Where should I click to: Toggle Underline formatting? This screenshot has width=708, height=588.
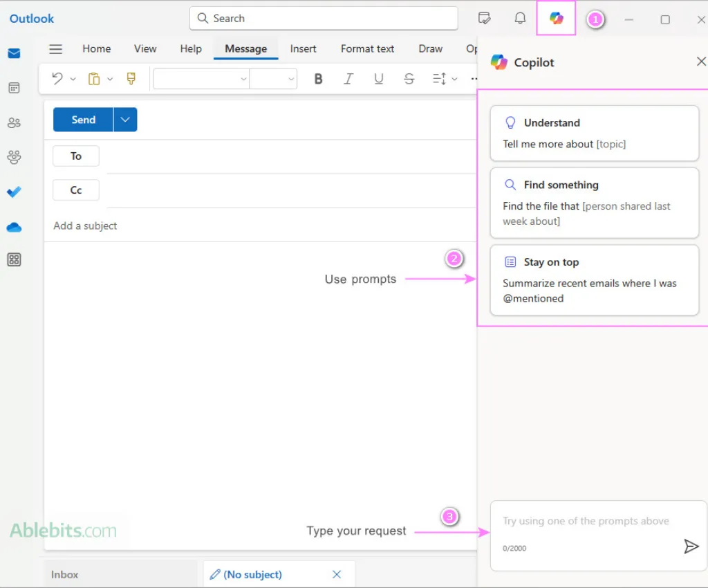pyautogui.click(x=379, y=79)
